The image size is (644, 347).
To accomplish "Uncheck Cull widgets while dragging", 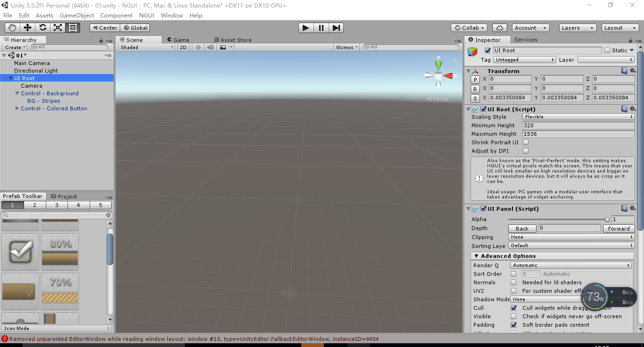I will coord(513,308).
